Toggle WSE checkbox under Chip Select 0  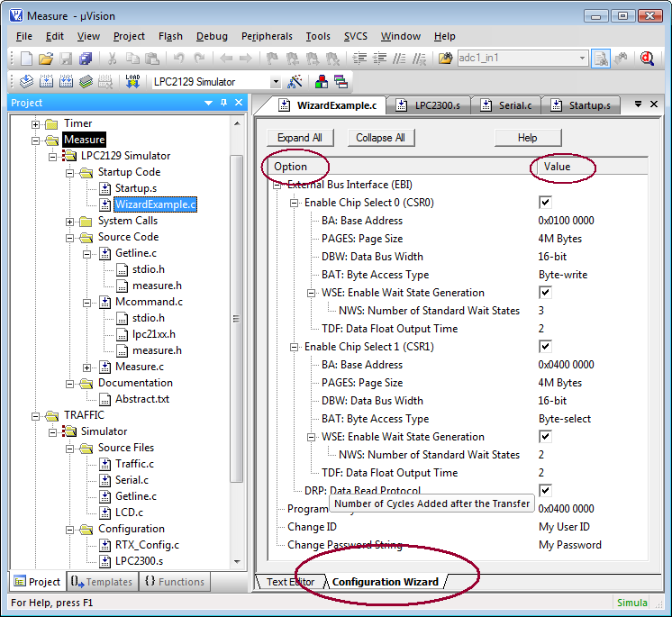point(545,292)
